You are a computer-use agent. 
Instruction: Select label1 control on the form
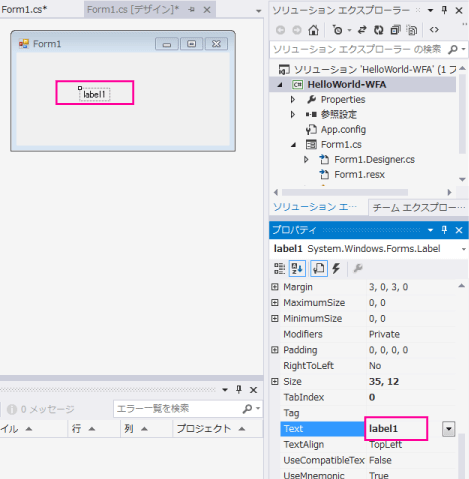click(x=94, y=95)
